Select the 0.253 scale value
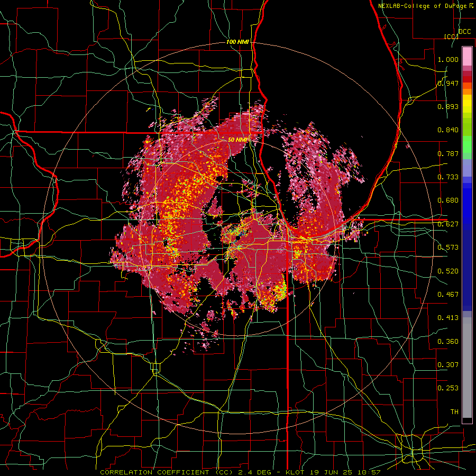Image resolution: width=476 pixels, height=476 pixels. (x=448, y=388)
